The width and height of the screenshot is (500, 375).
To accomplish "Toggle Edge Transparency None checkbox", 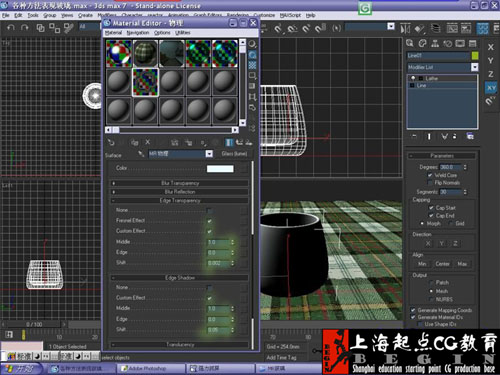I will tap(210, 211).
